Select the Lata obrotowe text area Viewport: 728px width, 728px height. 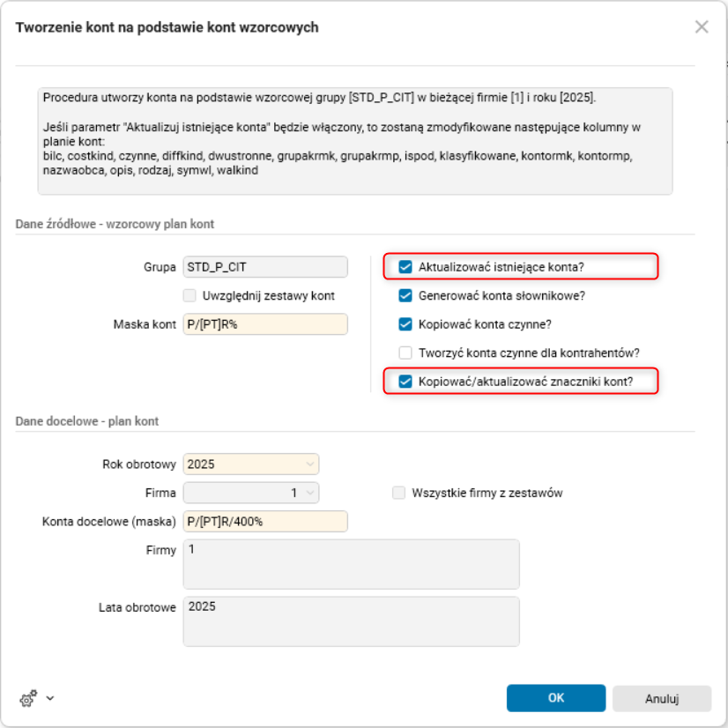pyautogui.click(x=351, y=621)
